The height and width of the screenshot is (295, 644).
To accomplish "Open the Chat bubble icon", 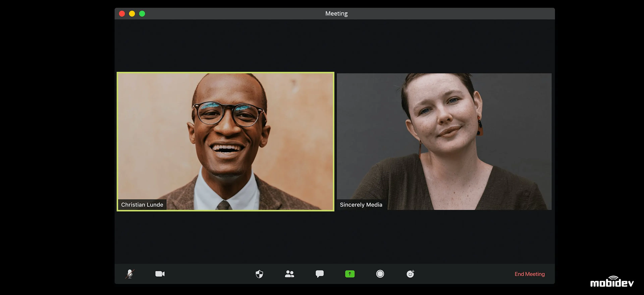I will point(319,274).
